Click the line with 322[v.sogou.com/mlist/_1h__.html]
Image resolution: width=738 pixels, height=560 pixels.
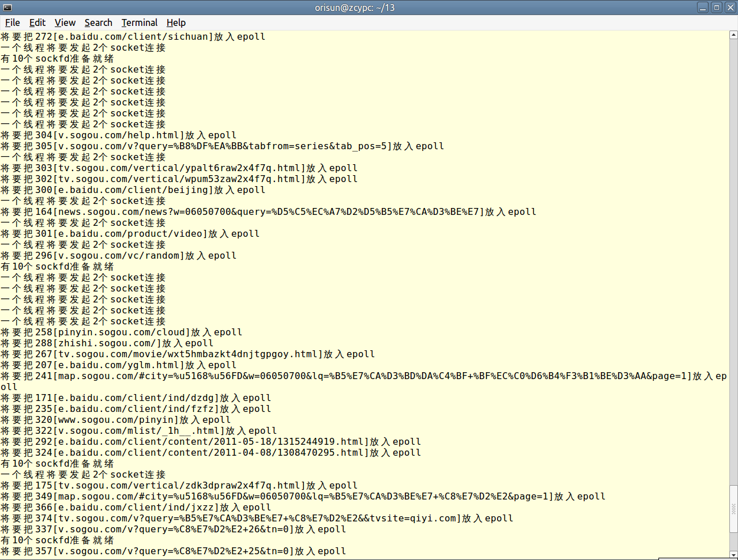click(x=139, y=430)
